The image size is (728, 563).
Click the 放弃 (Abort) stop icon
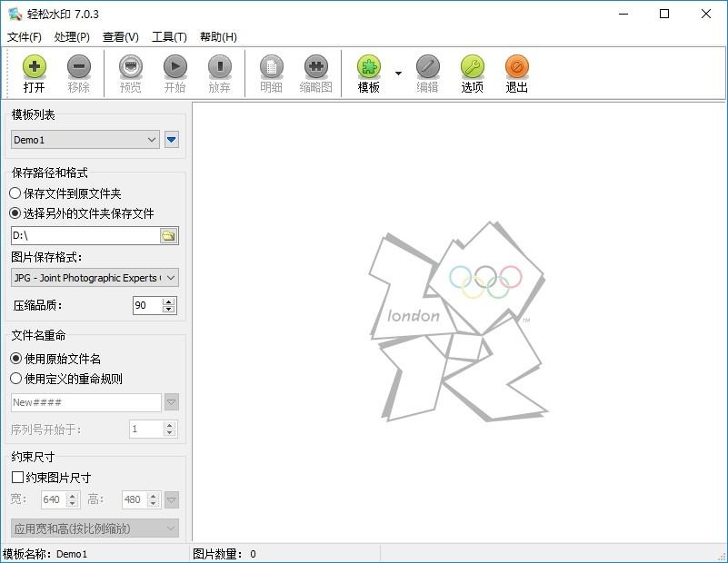pyautogui.click(x=220, y=67)
